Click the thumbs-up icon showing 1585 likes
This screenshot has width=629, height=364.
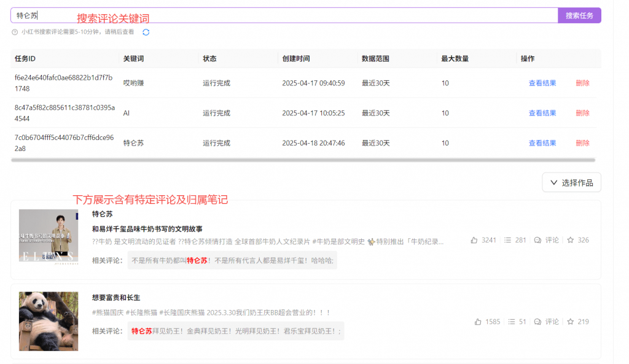[478, 322]
